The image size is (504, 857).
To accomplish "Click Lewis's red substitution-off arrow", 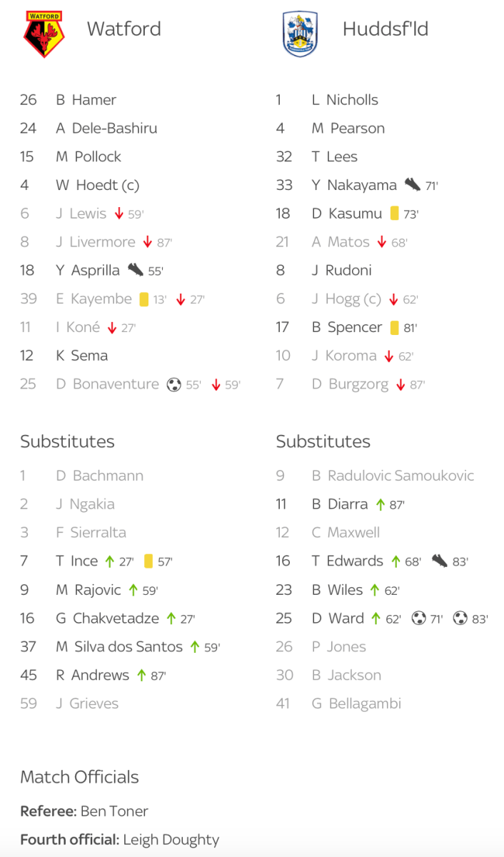I will [x=119, y=214].
